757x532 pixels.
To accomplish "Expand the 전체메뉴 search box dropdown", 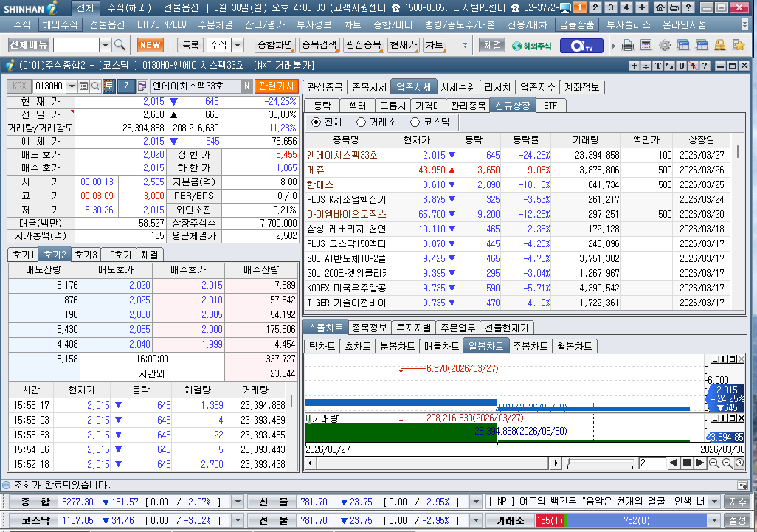I will click(106, 45).
